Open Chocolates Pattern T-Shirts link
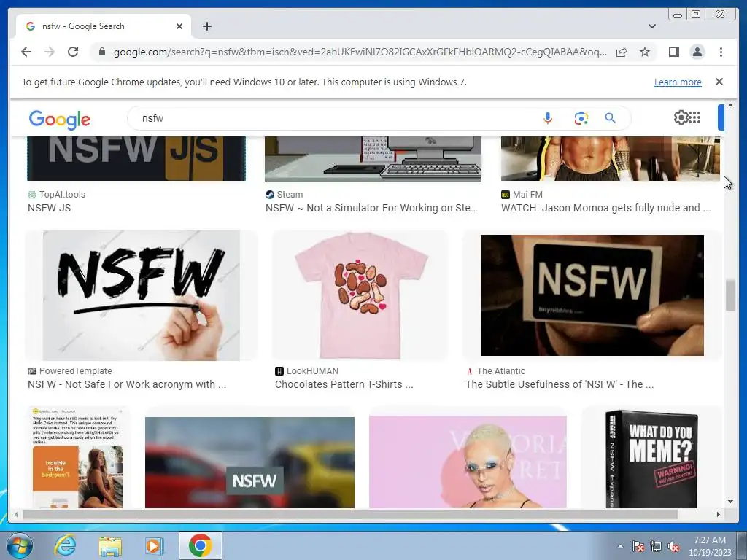This screenshot has width=747, height=560. click(344, 384)
